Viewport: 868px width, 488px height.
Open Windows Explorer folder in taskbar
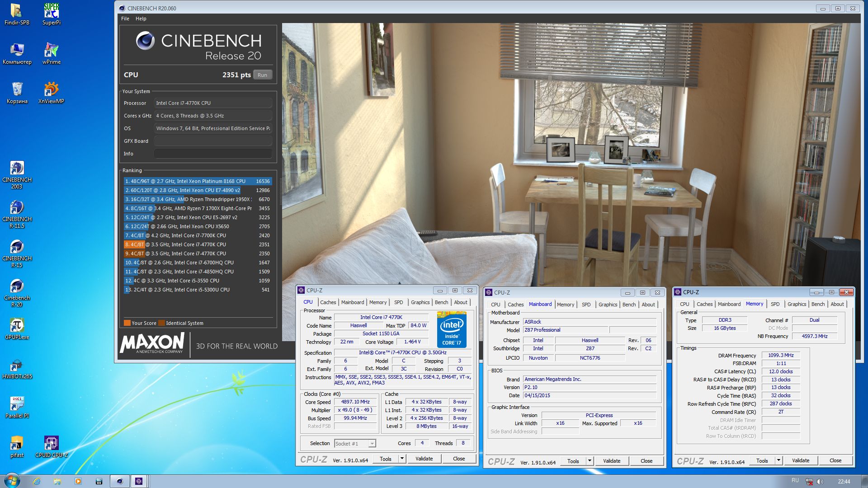tap(57, 481)
